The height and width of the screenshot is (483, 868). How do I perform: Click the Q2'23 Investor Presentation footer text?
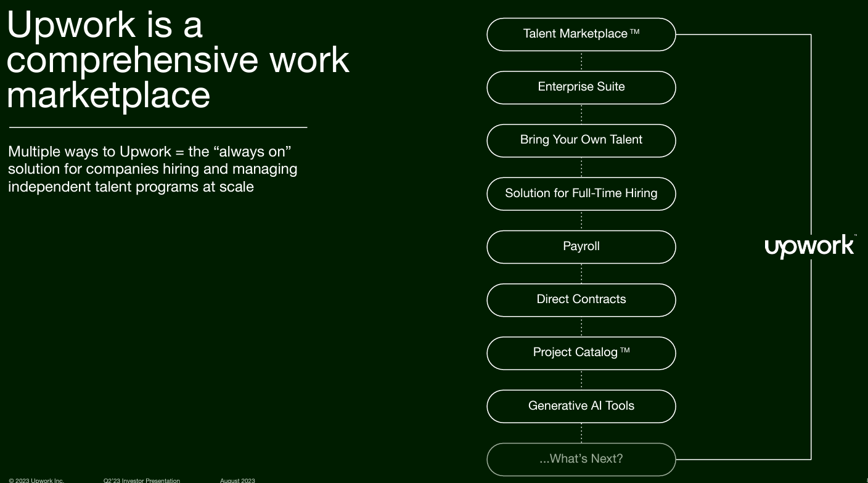click(142, 480)
